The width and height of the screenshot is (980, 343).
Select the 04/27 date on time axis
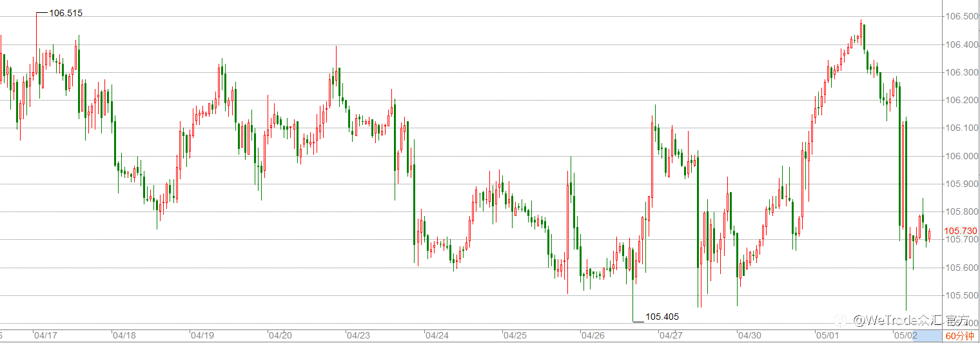671,336
